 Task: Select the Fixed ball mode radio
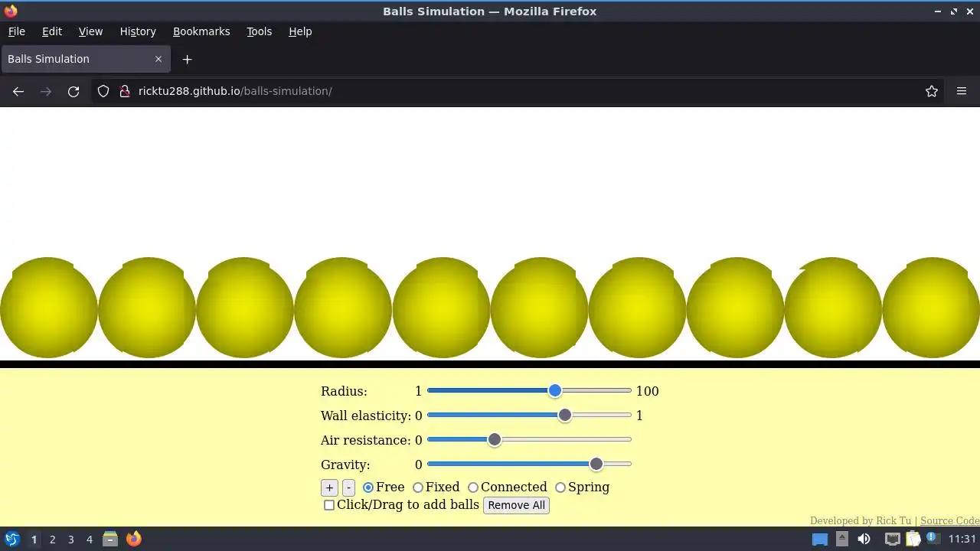coord(418,487)
